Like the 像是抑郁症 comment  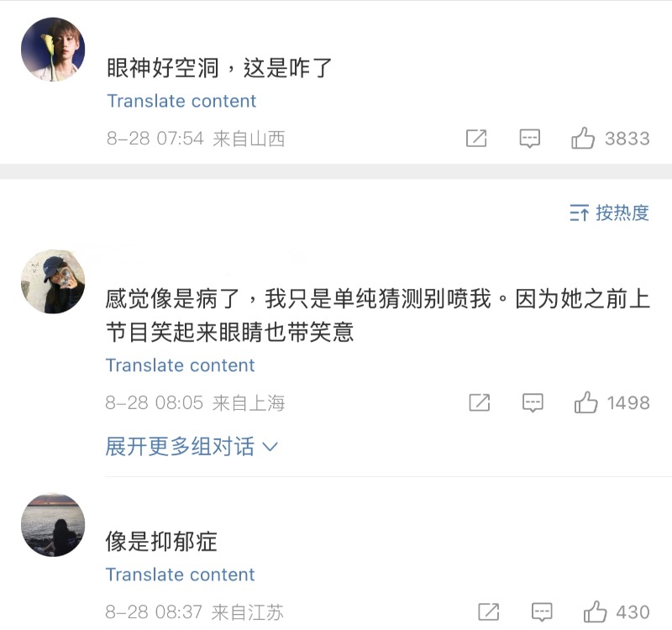(596, 612)
